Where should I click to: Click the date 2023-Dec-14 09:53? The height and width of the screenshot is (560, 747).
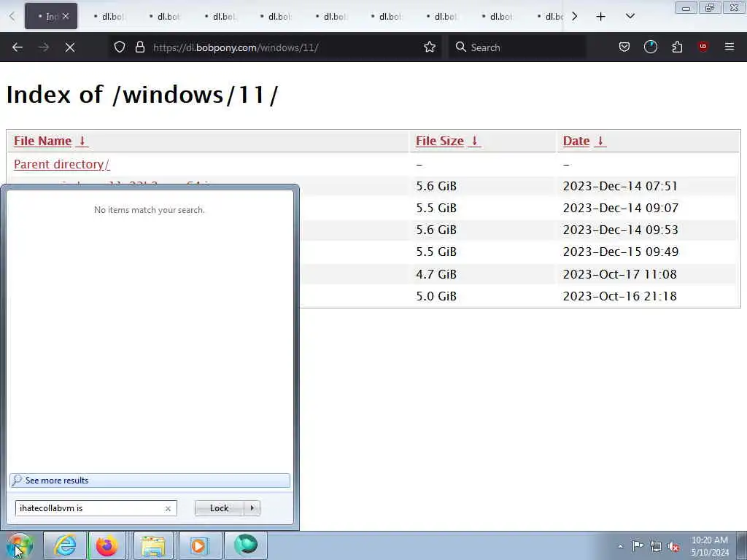[x=620, y=230]
